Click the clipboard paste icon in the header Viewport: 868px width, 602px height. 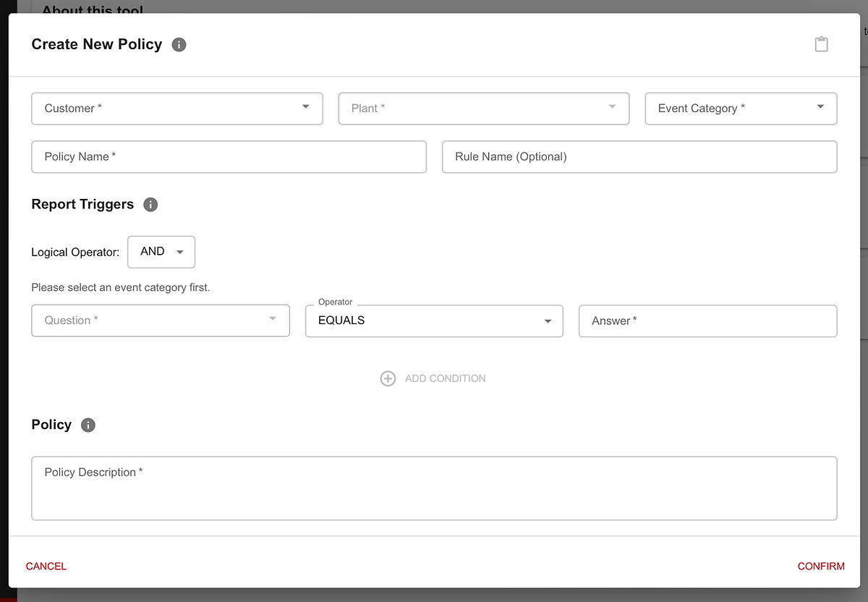(x=821, y=44)
